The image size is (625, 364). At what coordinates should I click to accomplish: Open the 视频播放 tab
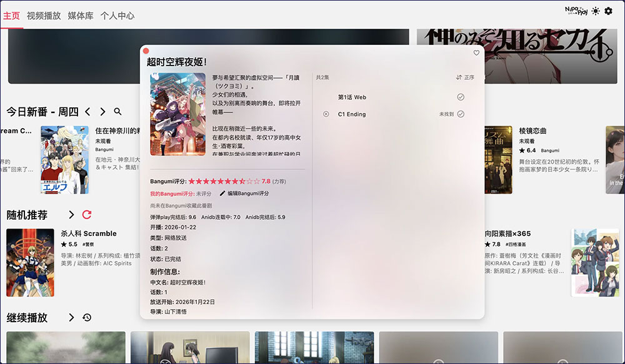coord(44,16)
